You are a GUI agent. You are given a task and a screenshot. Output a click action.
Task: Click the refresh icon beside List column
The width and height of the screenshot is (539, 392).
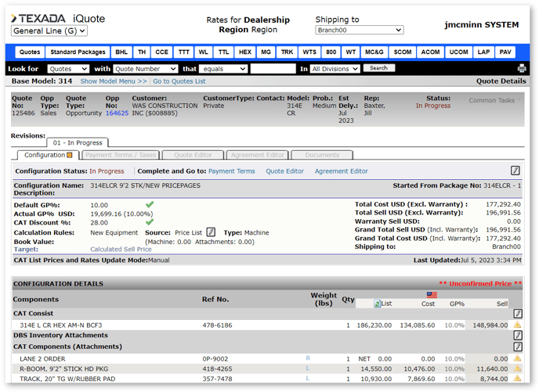tap(378, 304)
